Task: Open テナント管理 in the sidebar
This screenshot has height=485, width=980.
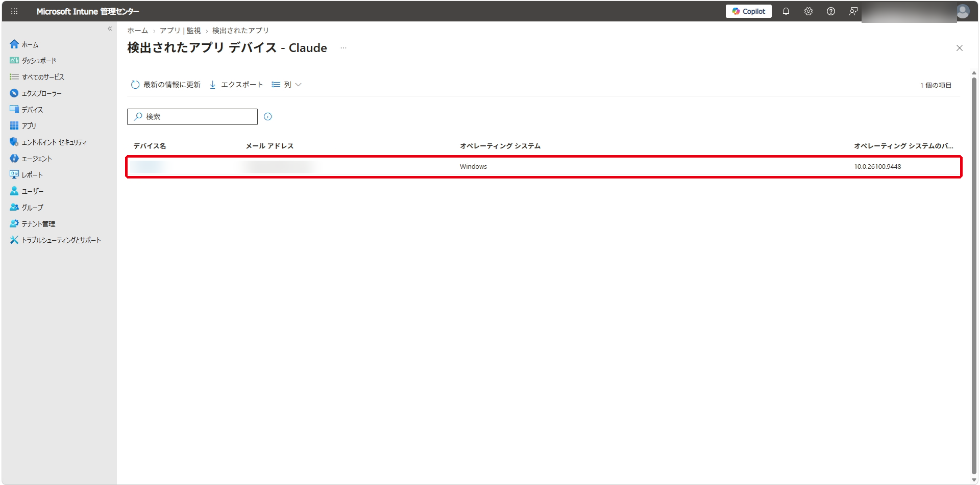Action: pos(33,224)
